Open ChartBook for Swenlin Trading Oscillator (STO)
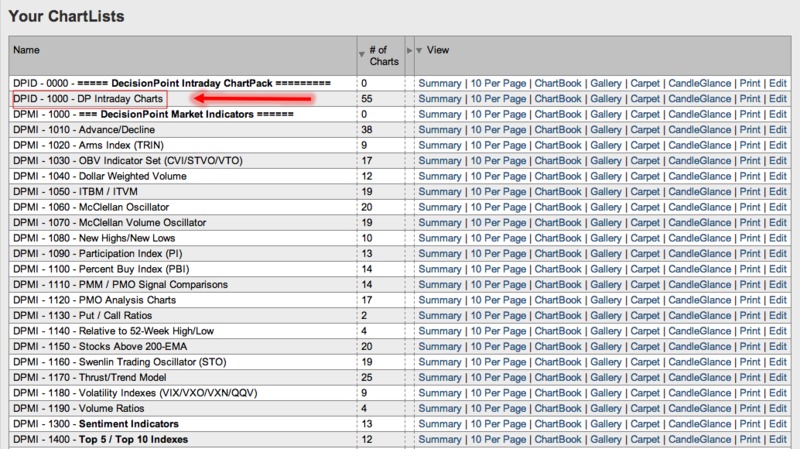 tap(558, 362)
